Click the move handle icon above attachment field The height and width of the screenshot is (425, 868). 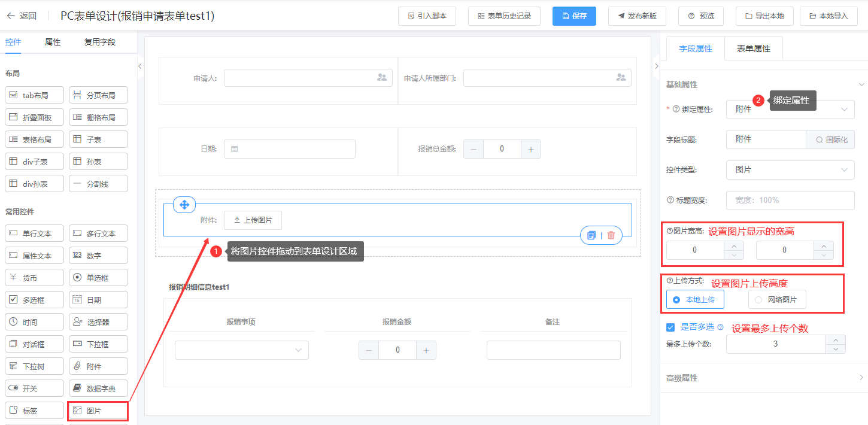(184, 205)
